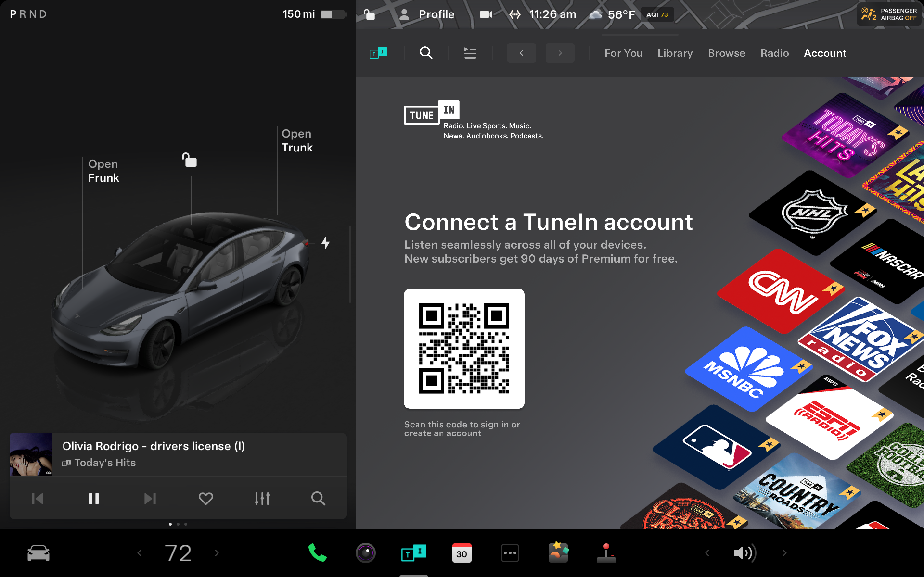Open the audio equalizer sliders icon
Screen dimensions: 924x577
[262, 498]
